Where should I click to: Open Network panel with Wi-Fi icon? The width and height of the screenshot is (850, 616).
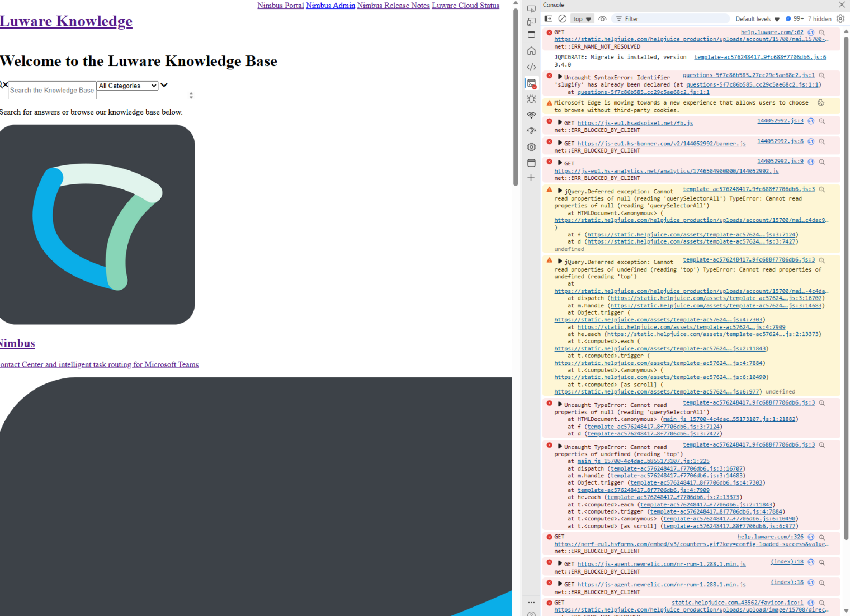531,115
